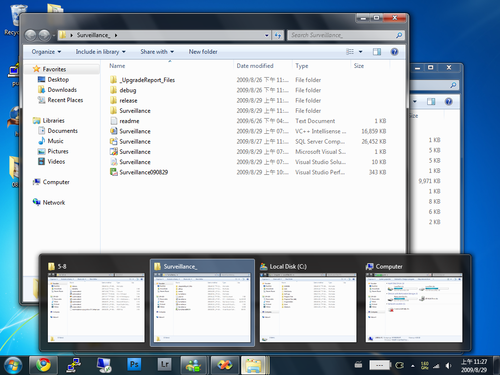
Task: Select Network in the navigation pane
Action: coord(54,202)
